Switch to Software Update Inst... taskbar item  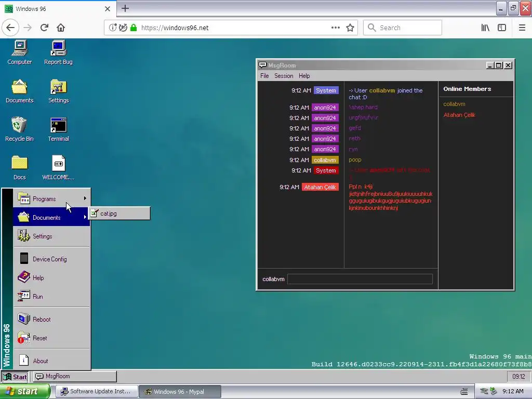[97, 392]
